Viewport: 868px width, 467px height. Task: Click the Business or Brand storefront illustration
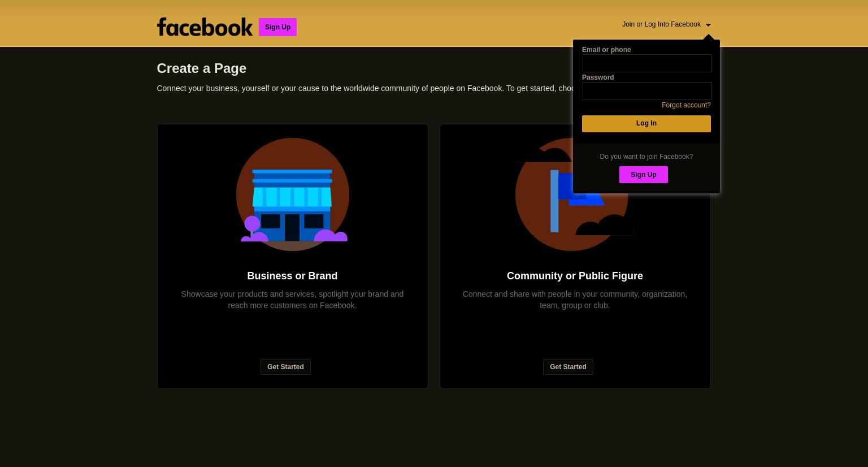tap(293, 194)
